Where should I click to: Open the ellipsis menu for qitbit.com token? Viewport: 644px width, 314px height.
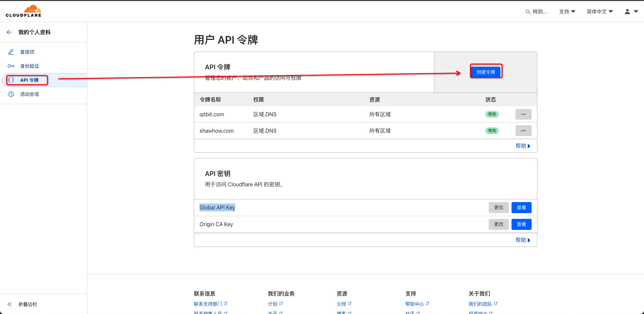point(523,114)
